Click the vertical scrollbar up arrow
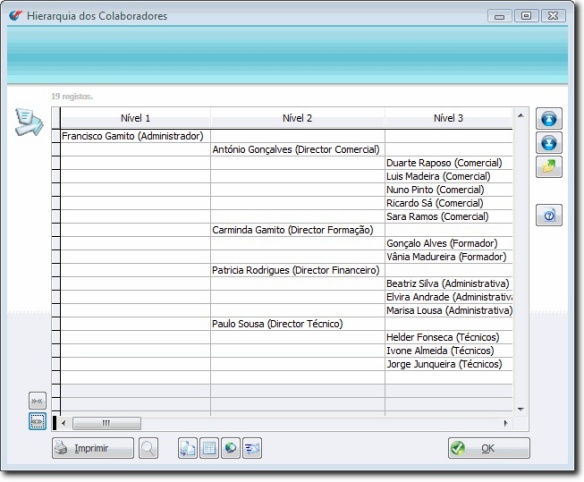Screen dimensions: 584x482 pos(521,116)
